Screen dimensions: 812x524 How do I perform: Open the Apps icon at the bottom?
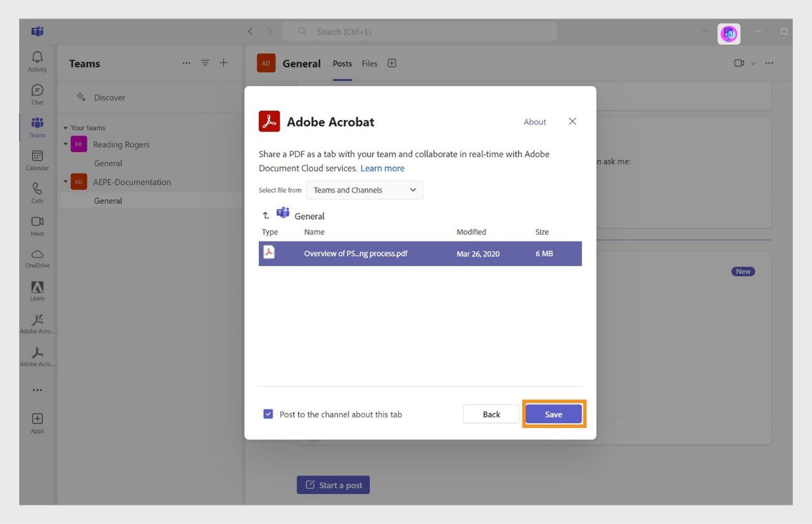36,420
